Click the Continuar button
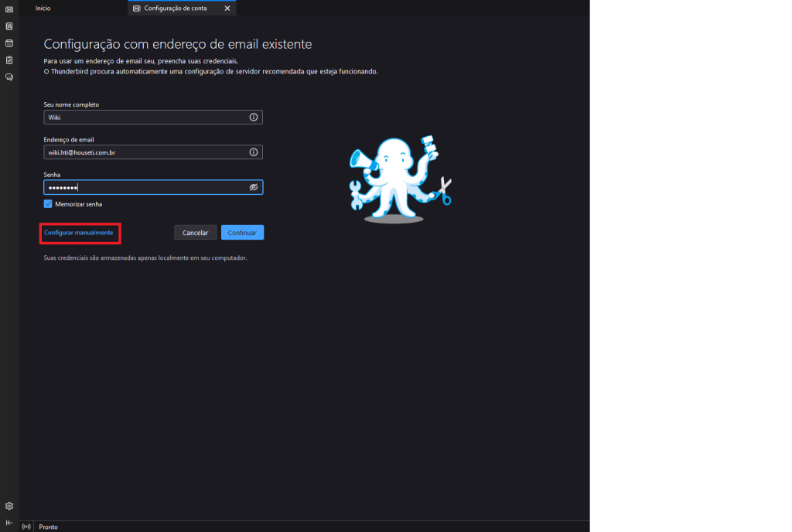The height and width of the screenshot is (532, 792). [242, 233]
